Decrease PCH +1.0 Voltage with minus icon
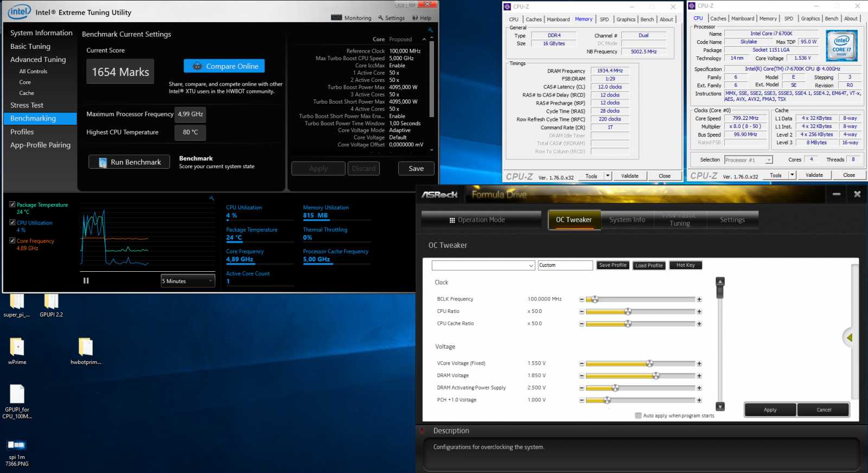 [x=582, y=400]
